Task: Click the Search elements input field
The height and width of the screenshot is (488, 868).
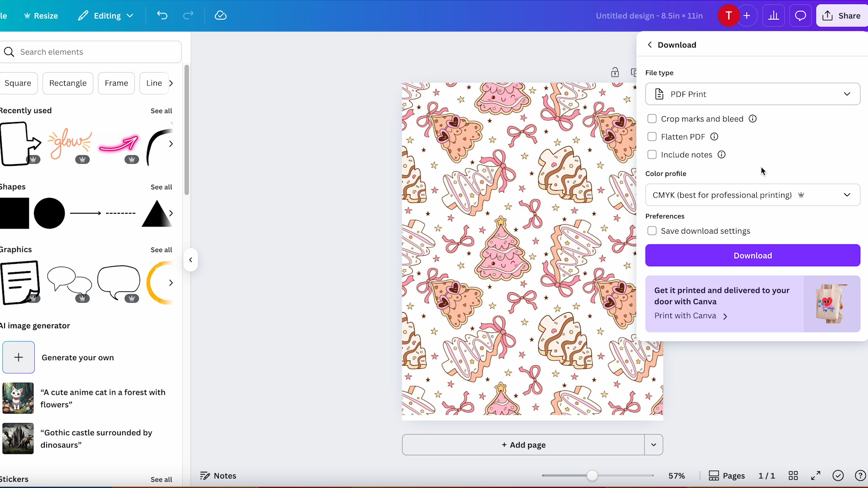Action: (90, 52)
